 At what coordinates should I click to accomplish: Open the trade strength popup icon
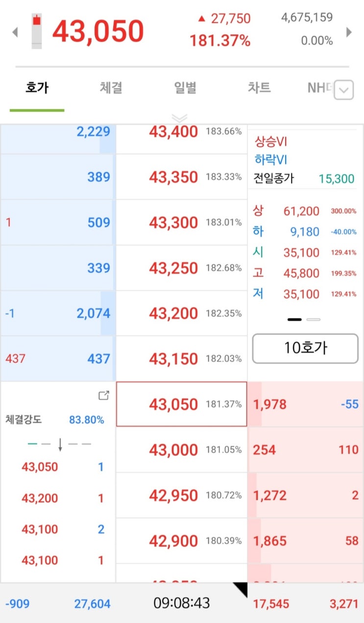point(103,396)
